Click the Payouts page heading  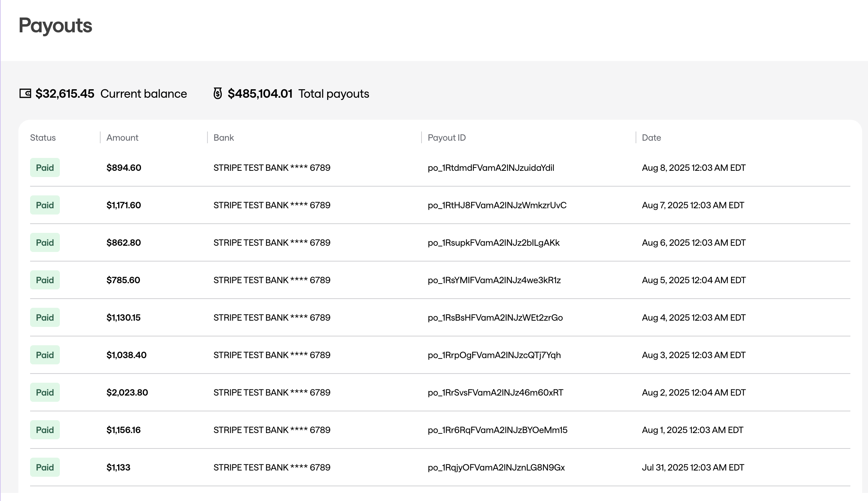pyautogui.click(x=55, y=26)
